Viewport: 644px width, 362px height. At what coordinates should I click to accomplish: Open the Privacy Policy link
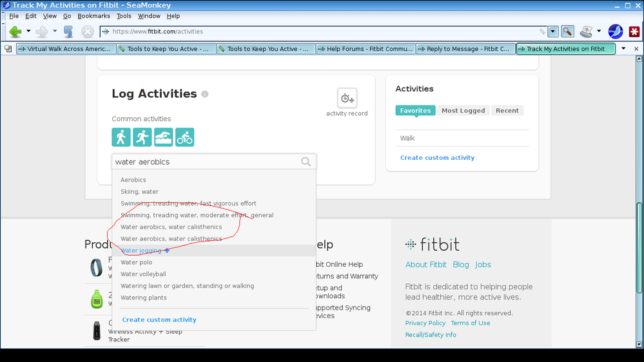point(425,323)
